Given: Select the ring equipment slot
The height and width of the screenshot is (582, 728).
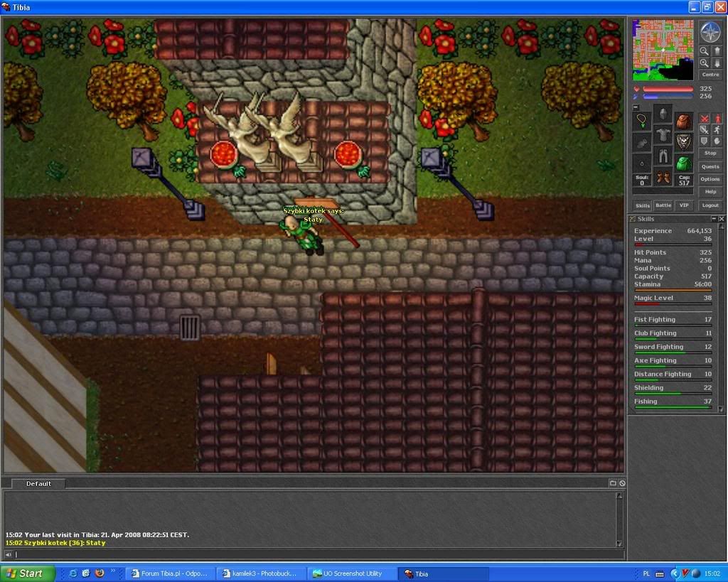Looking at the screenshot, I should pos(642,163).
